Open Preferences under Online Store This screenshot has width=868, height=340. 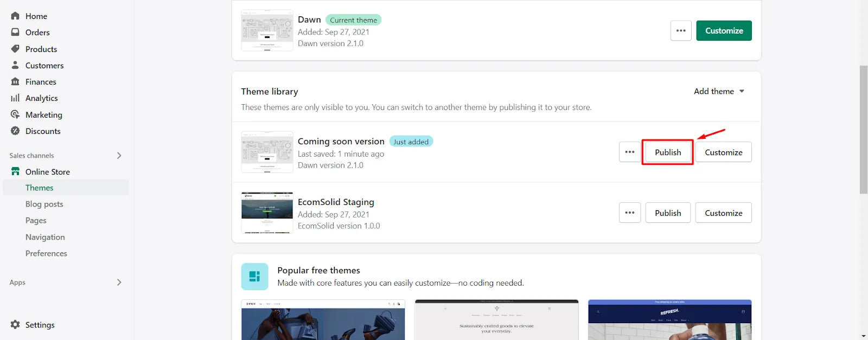coord(46,253)
